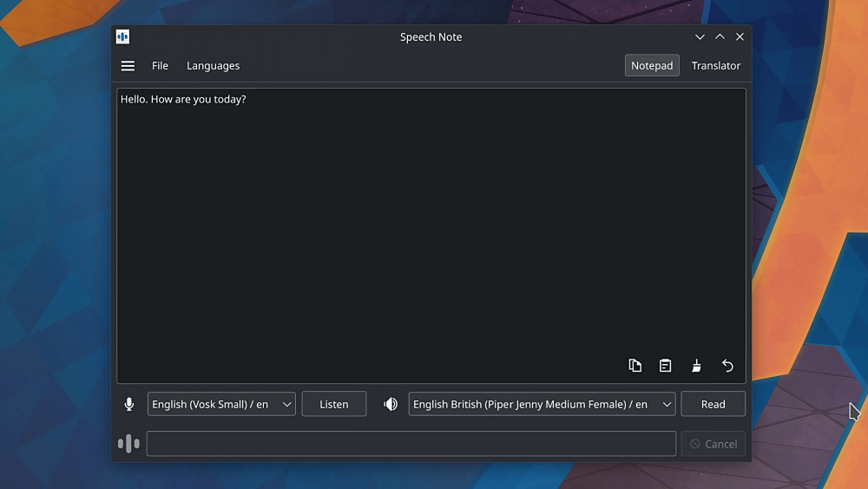Click the speaker icon beside text-to-speech model

391,404
